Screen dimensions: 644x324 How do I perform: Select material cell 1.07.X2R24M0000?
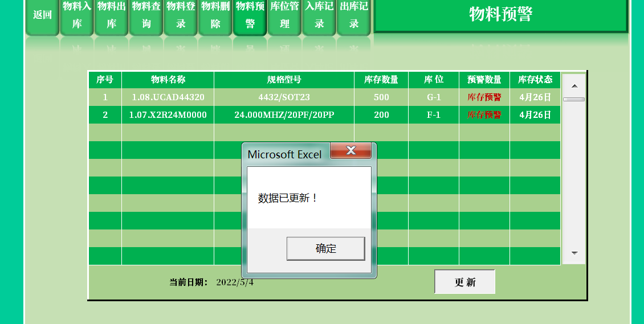(168, 115)
